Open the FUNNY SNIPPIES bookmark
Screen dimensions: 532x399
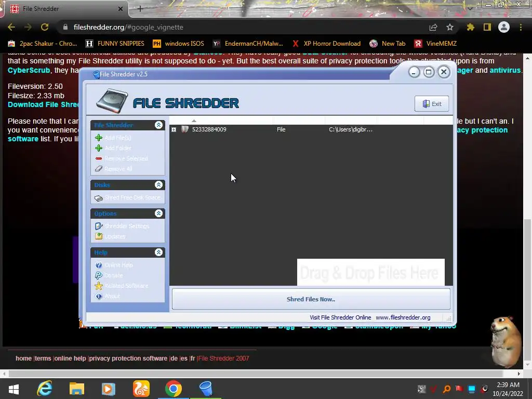[x=115, y=44]
